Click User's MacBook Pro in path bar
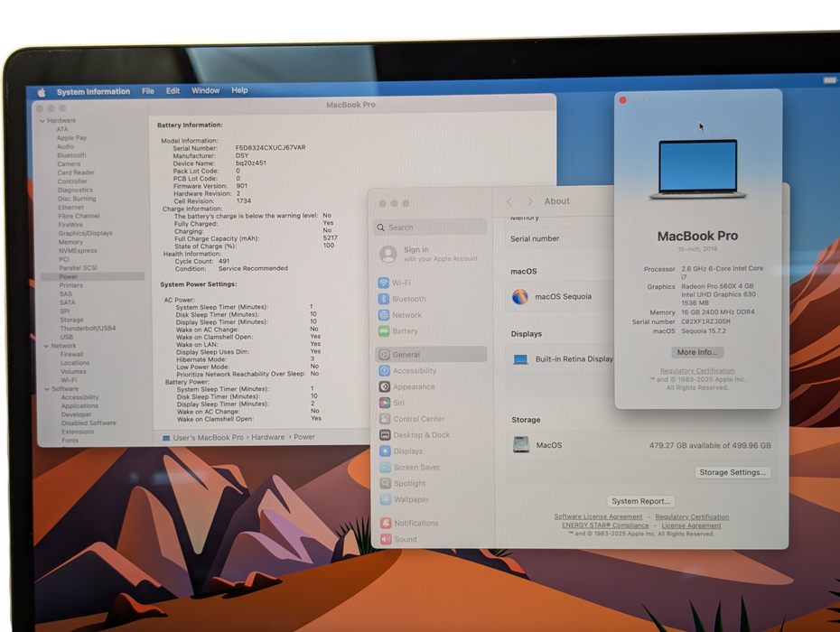 pos(209,438)
